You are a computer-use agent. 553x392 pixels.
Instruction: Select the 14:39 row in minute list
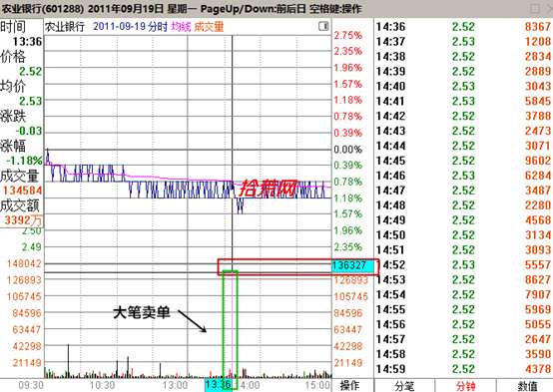(x=463, y=71)
